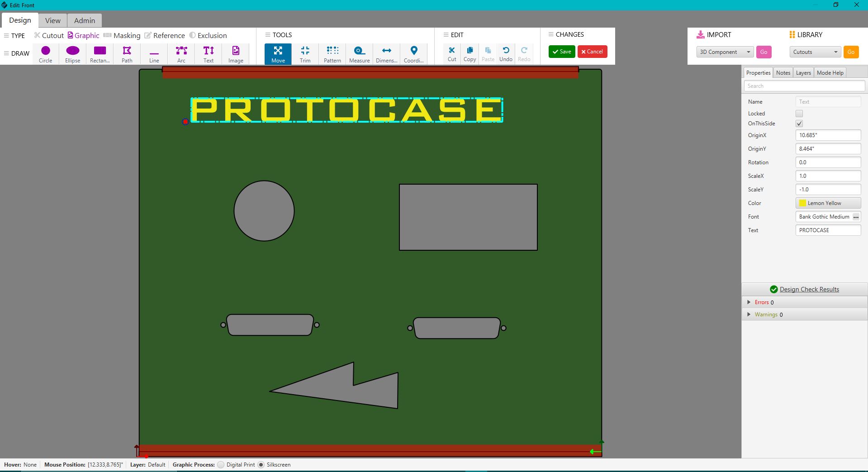Open the Pattern tool
This screenshot has width=868, height=472.
(332, 54)
